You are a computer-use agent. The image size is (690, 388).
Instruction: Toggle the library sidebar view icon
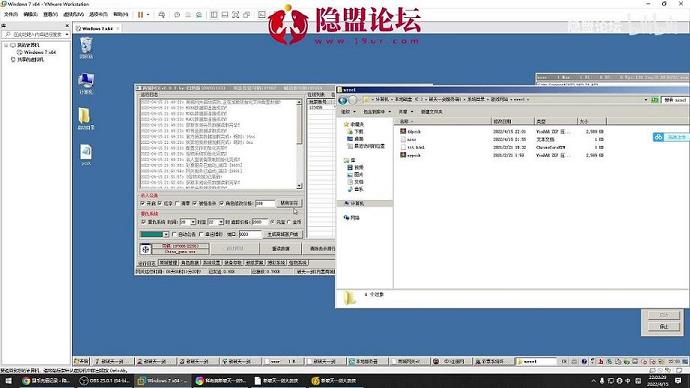[x=214, y=15]
